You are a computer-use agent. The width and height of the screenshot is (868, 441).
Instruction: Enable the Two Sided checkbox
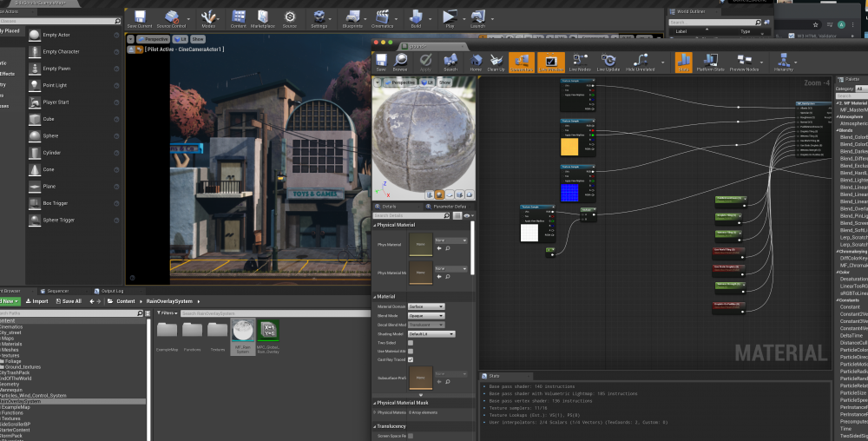tap(411, 342)
